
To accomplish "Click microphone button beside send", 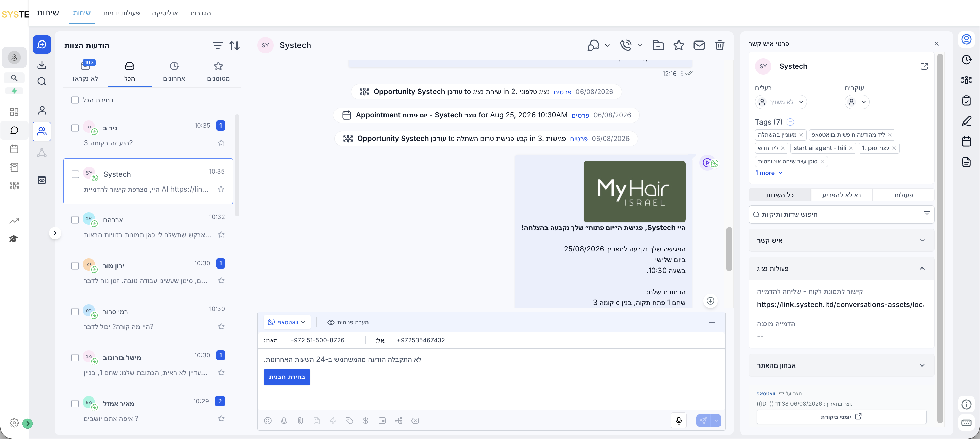I will coord(679,420).
